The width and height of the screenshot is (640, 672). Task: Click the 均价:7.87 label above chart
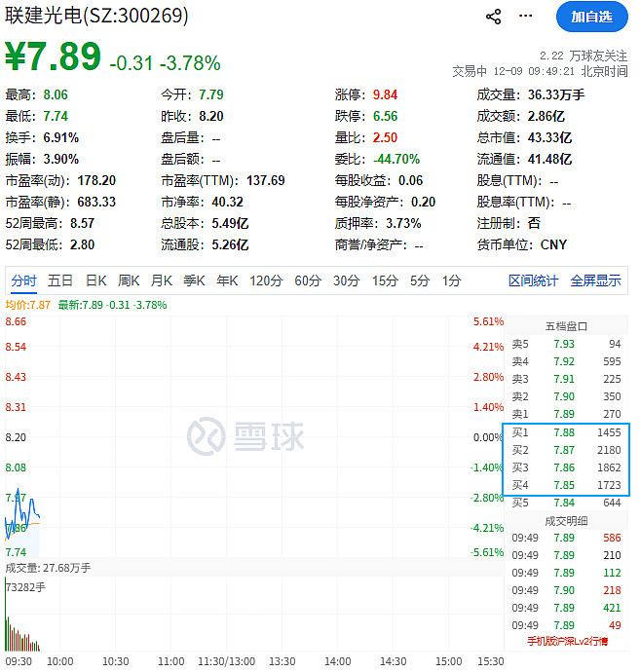(28, 305)
